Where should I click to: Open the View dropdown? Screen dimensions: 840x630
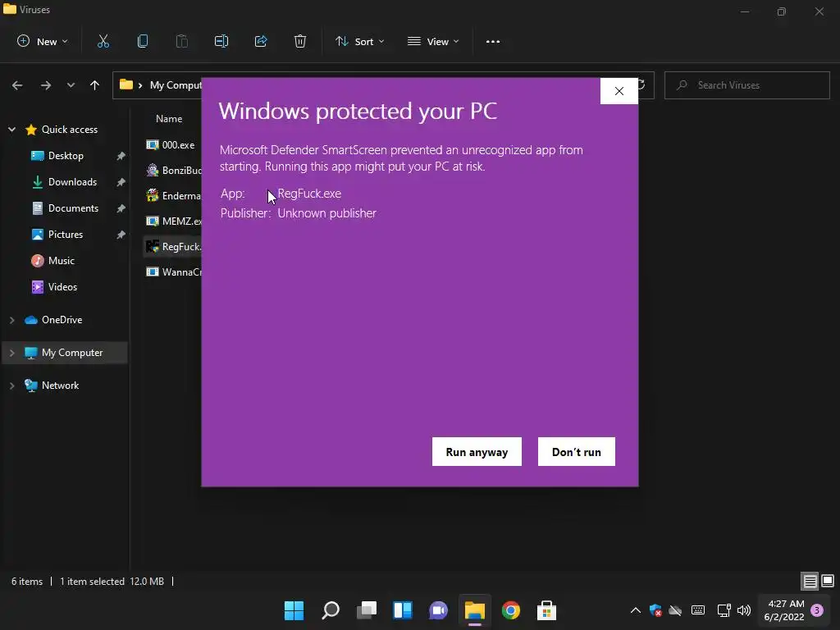click(433, 41)
